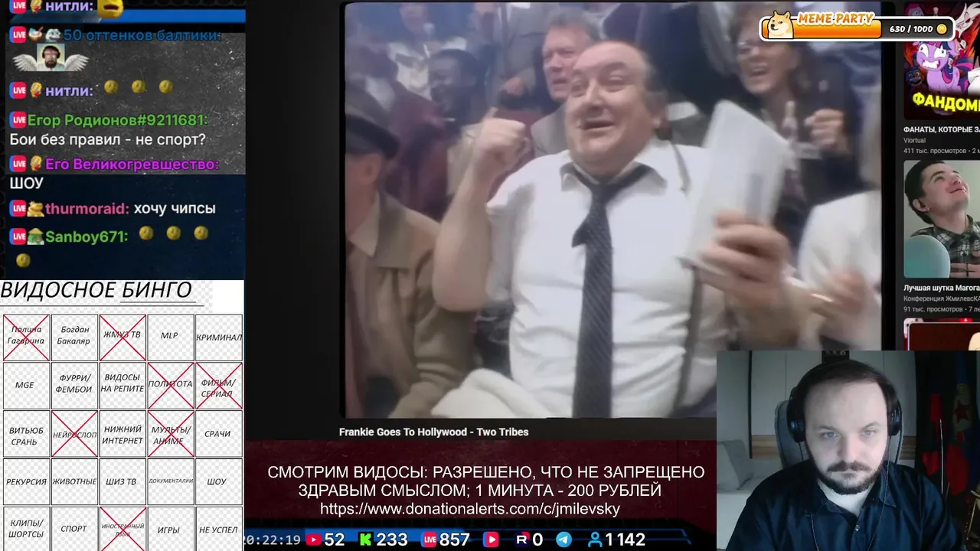
Task: Click the ФИЛЬМ/СЕРИАЛ bingo cell
Action: [x=219, y=385]
